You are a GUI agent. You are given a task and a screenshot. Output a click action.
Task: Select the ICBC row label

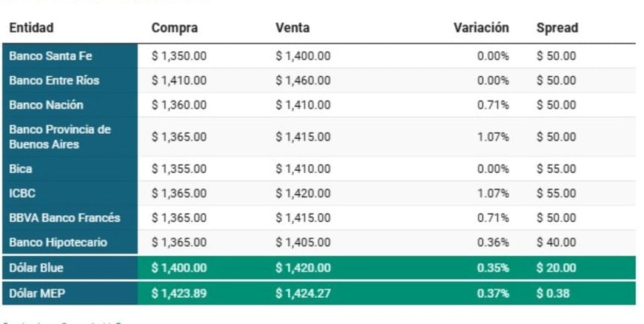(x=22, y=193)
